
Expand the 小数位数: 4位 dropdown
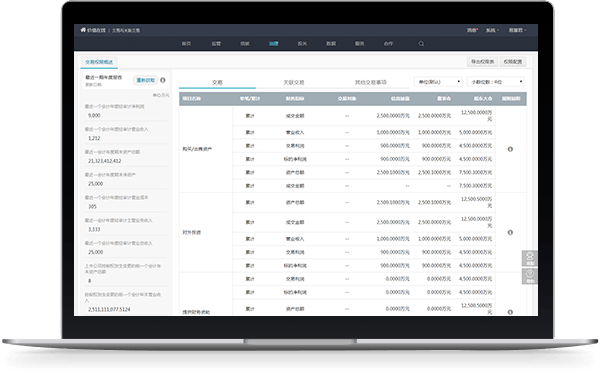pyautogui.click(x=496, y=82)
